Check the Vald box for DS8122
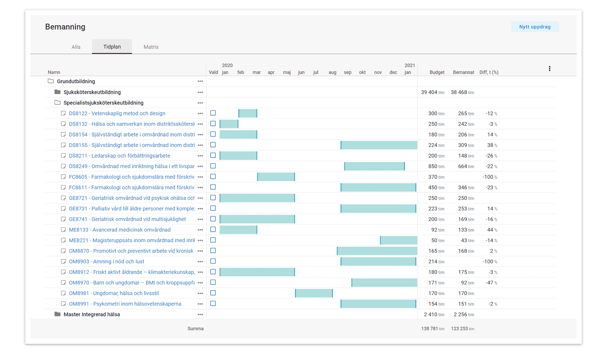Image resolution: width=607 pixels, height=364 pixels. (213, 113)
